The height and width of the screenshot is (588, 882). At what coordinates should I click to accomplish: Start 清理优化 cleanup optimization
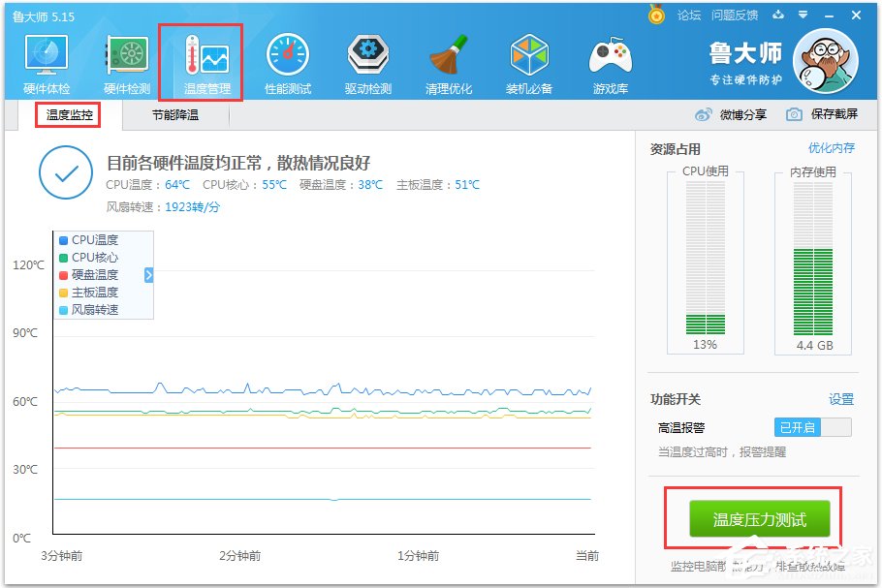449,60
